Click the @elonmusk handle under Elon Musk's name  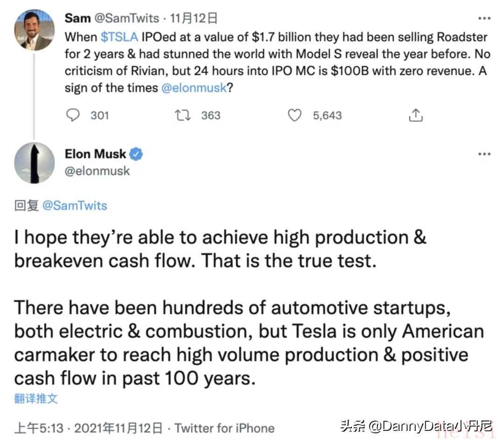point(97,171)
